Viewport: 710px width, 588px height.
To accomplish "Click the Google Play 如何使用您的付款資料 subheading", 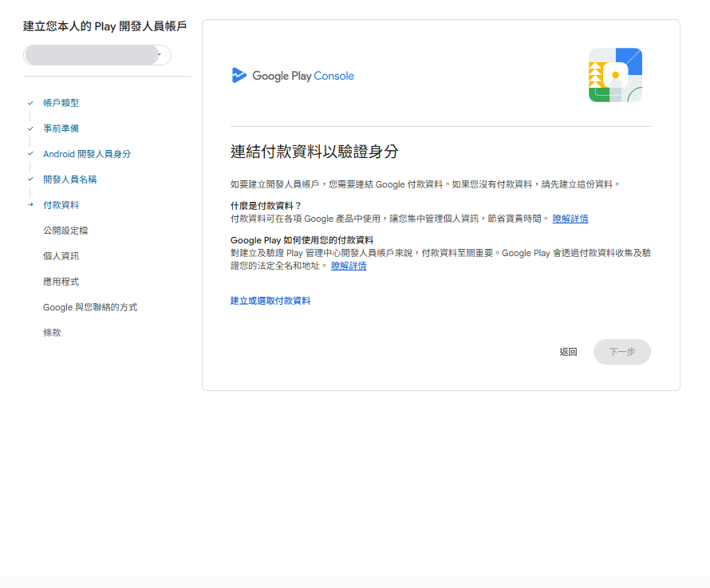I will (x=302, y=240).
